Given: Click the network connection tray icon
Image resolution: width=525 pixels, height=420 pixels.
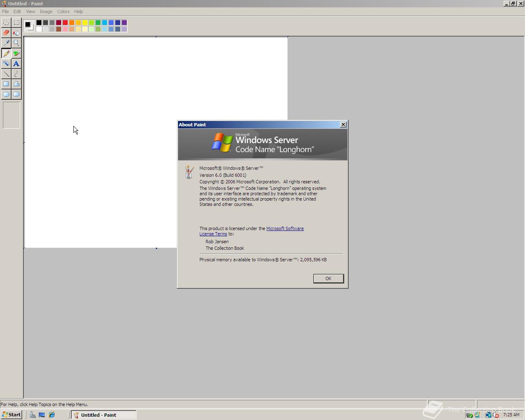Looking at the screenshot, I should tap(488, 415).
